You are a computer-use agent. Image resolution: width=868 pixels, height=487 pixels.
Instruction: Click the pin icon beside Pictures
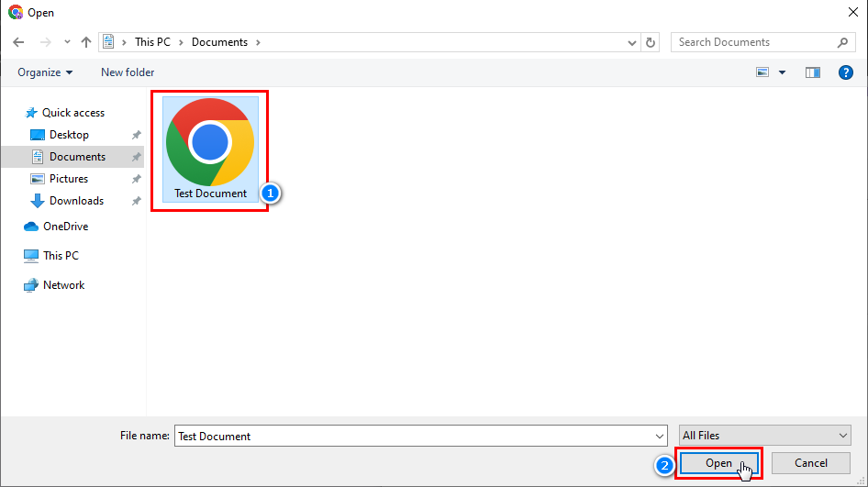(136, 180)
